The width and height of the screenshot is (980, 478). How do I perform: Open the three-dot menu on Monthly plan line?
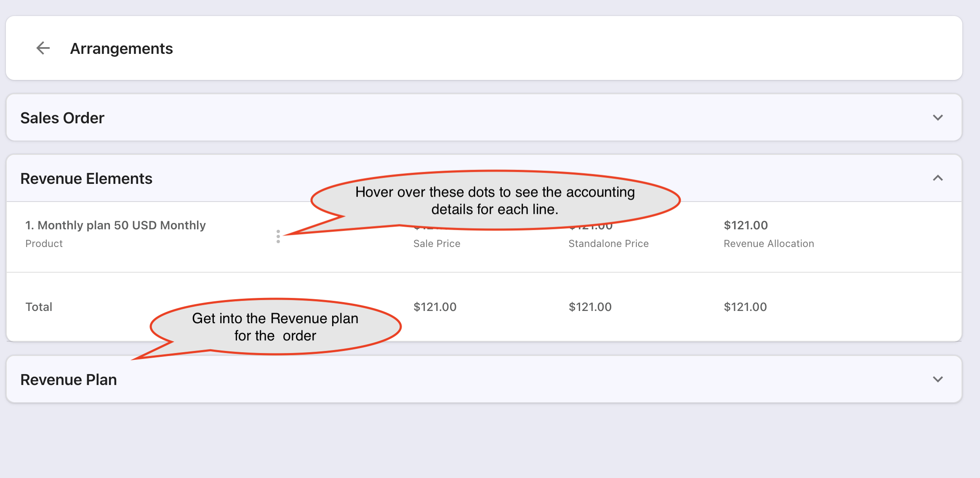(278, 236)
